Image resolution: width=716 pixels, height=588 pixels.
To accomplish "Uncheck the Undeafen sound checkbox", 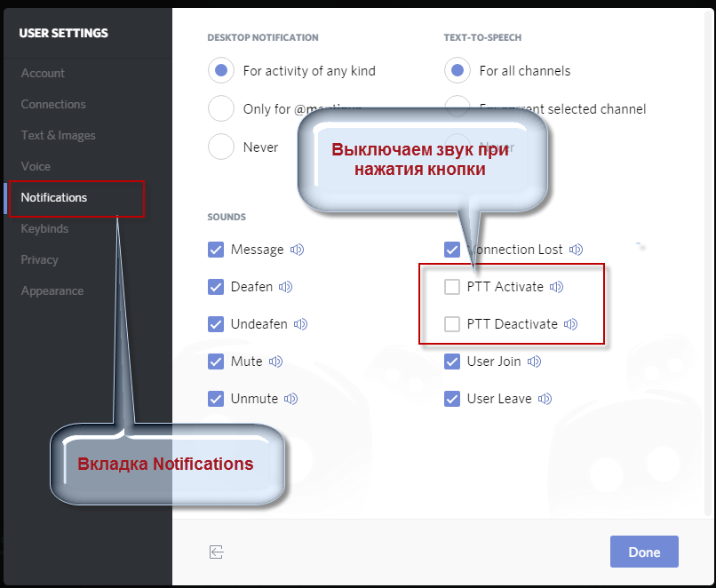I will 216,324.
